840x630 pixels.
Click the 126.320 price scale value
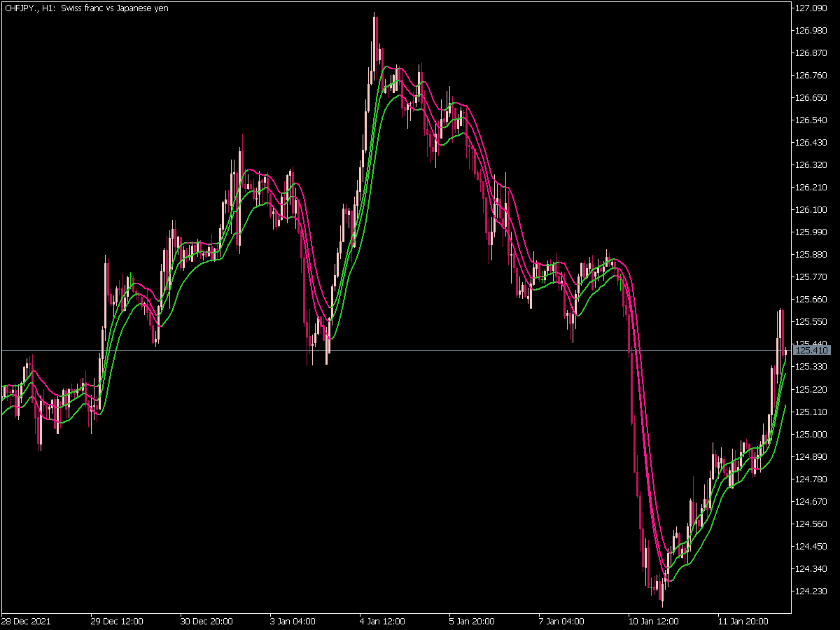(x=812, y=165)
